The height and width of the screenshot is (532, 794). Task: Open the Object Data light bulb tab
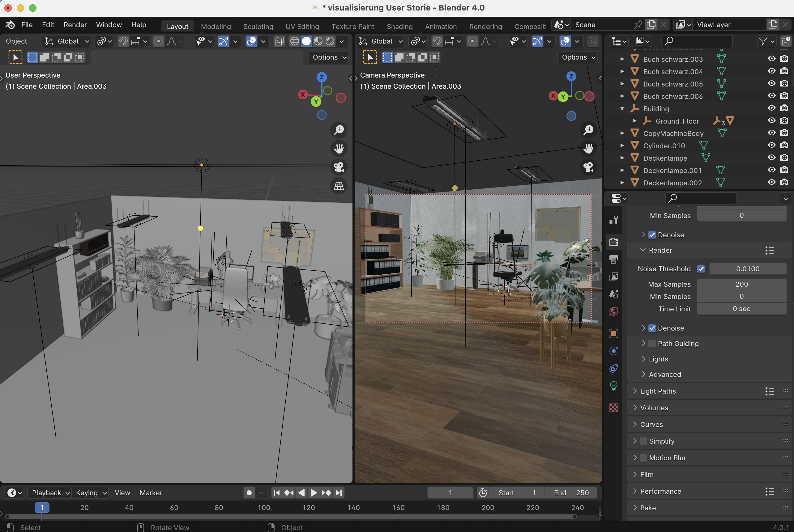pyautogui.click(x=613, y=386)
